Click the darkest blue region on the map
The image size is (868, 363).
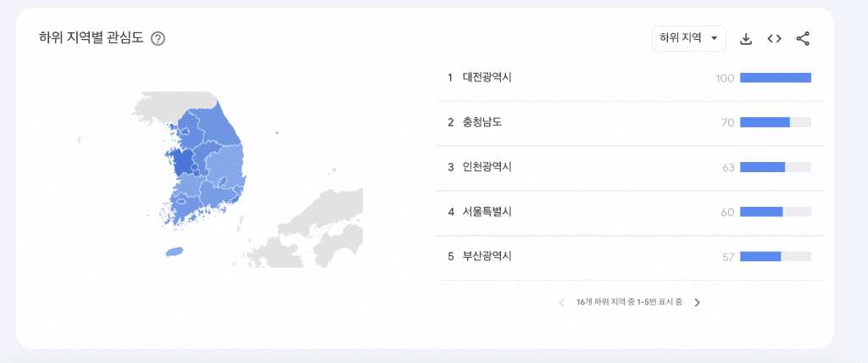click(182, 164)
